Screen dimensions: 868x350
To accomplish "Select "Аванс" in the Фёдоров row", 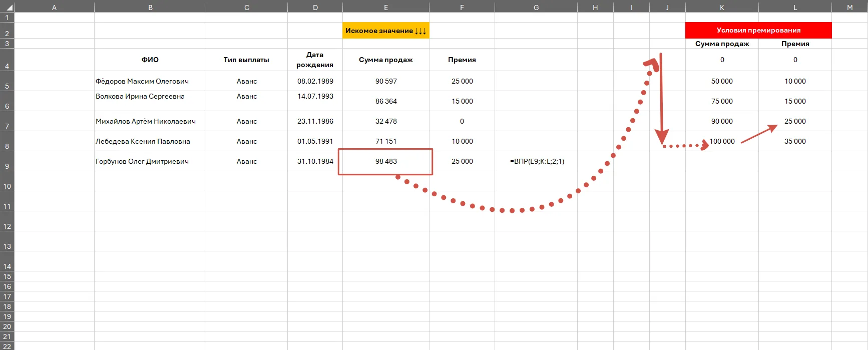I will click(x=247, y=81).
